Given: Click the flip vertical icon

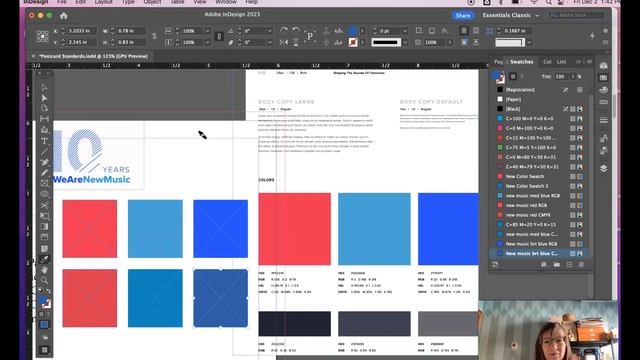Looking at the screenshot, I should (296, 42).
